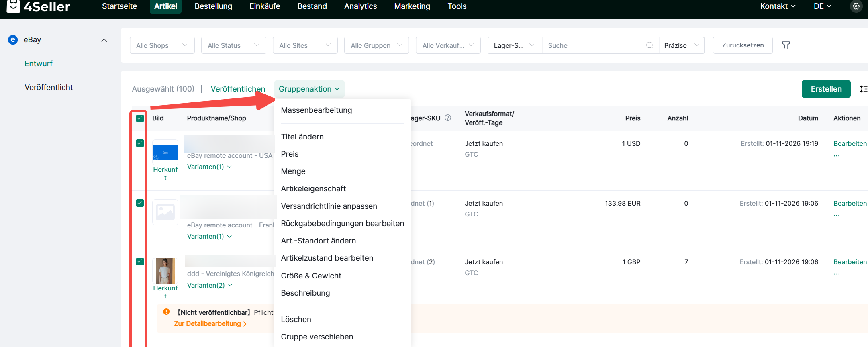Select Massenbearbeitung from the Gruppenaktion menu
868x347 pixels.
point(316,110)
